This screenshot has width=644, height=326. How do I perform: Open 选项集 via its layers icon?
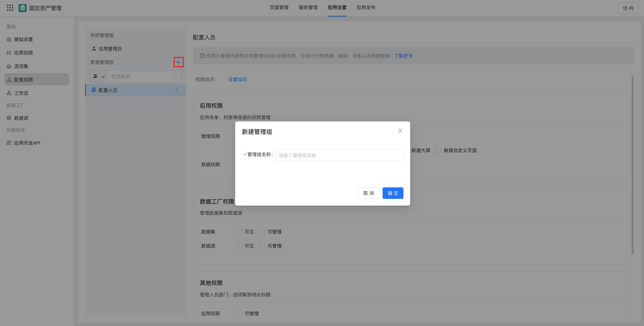point(9,66)
